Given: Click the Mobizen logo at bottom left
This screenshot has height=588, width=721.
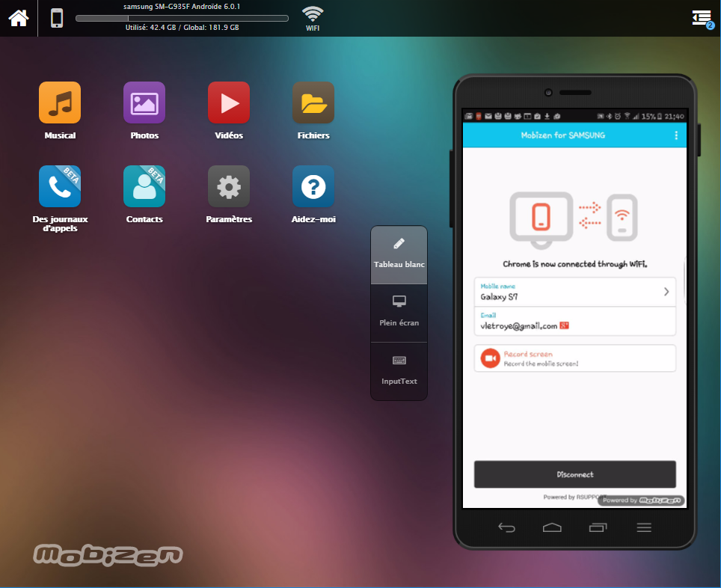Looking at the screenshot, I should (x=108, y=554).
